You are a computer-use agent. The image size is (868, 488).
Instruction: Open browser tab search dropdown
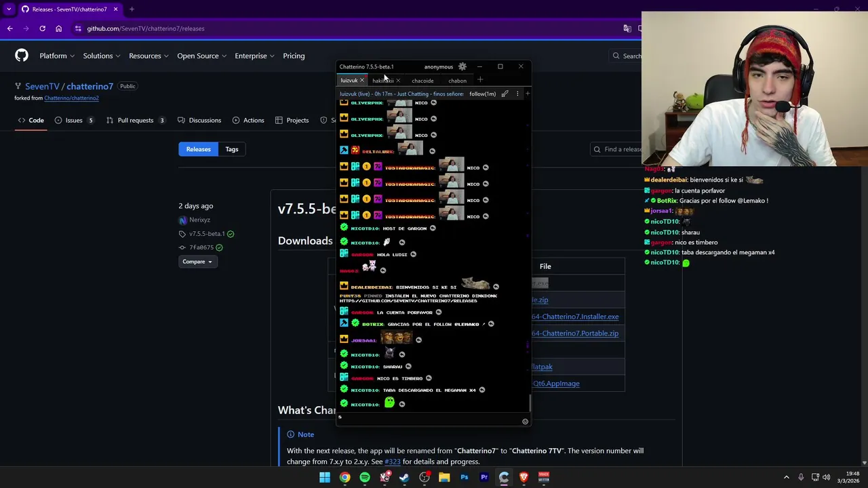tap(9, 9)
